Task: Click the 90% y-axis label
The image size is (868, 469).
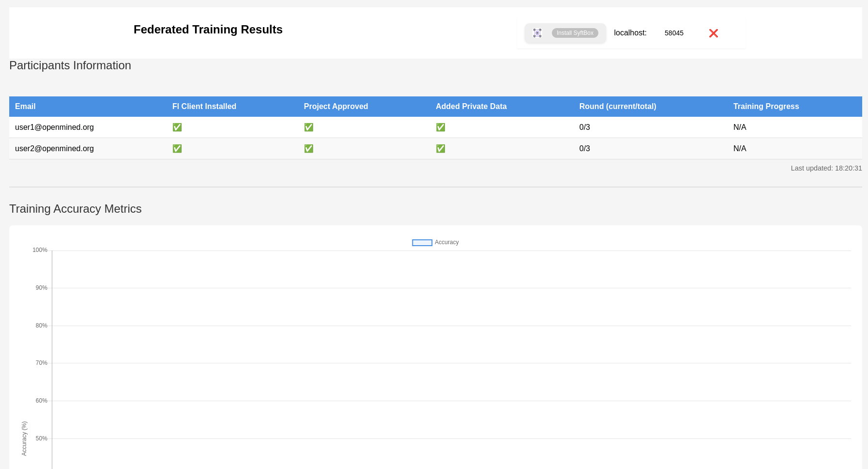Action: pyautogui.click(x=41, y=288)
